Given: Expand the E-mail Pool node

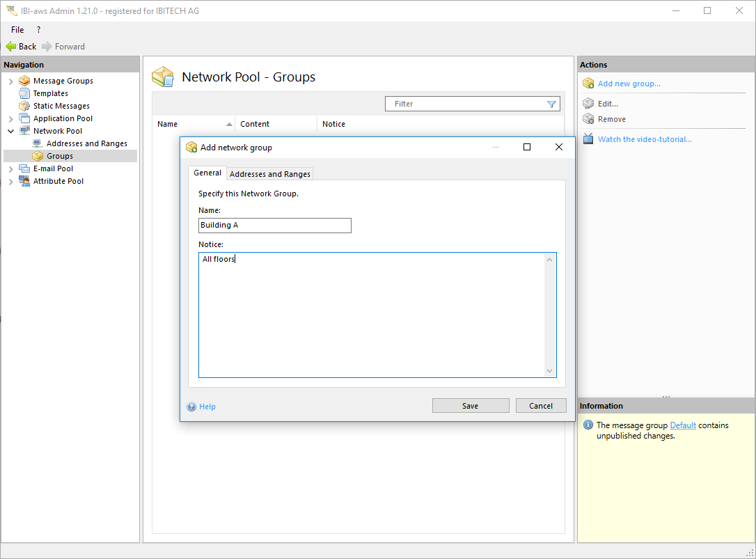Looking at the screenshot, I should click(10, 168).
